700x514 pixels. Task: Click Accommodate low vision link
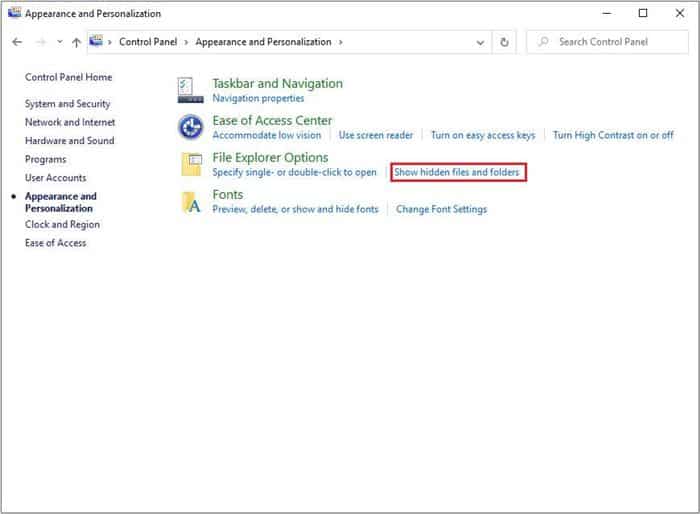click(x=267, y=135)
